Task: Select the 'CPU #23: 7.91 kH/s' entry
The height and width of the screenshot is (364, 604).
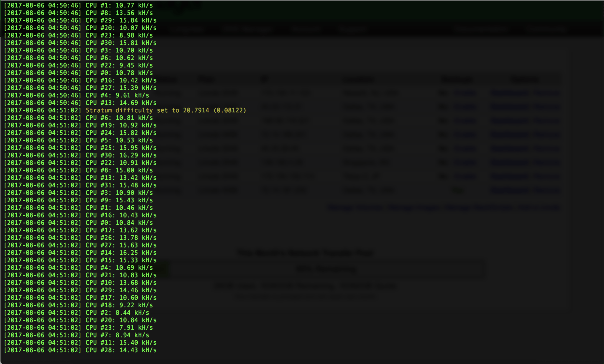Action: point(78,327)
